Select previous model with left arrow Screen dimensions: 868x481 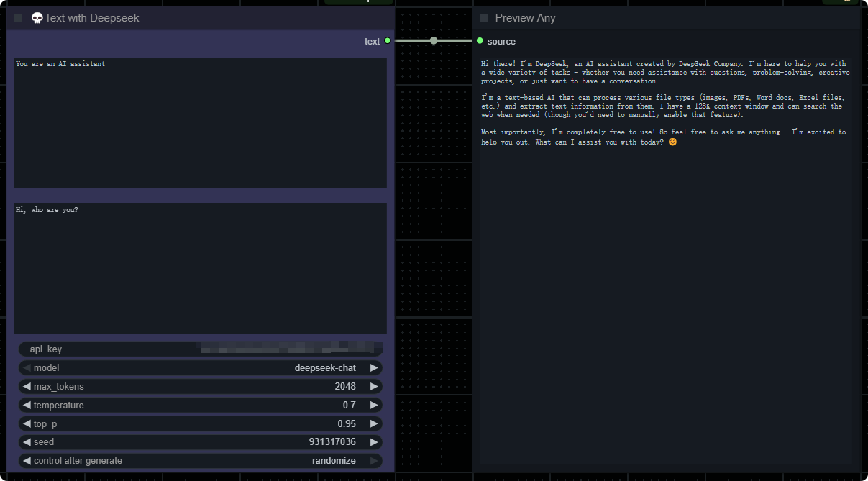[27, 368]
